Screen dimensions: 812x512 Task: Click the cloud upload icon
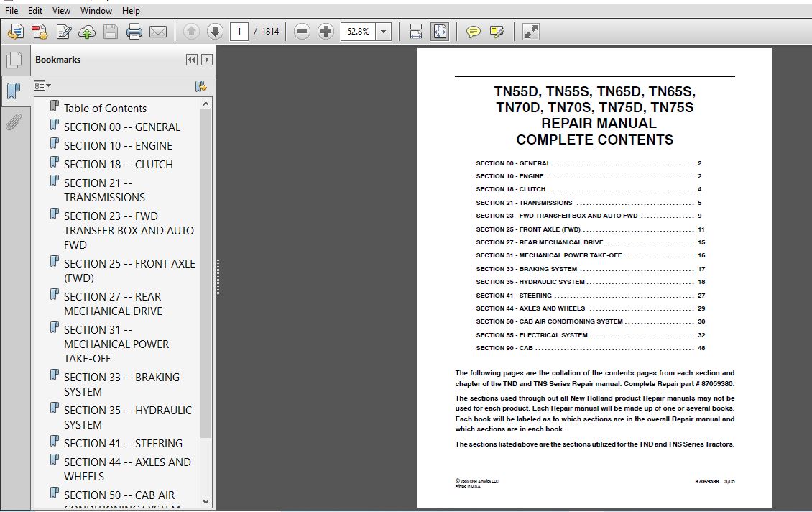tap(87, 32)
